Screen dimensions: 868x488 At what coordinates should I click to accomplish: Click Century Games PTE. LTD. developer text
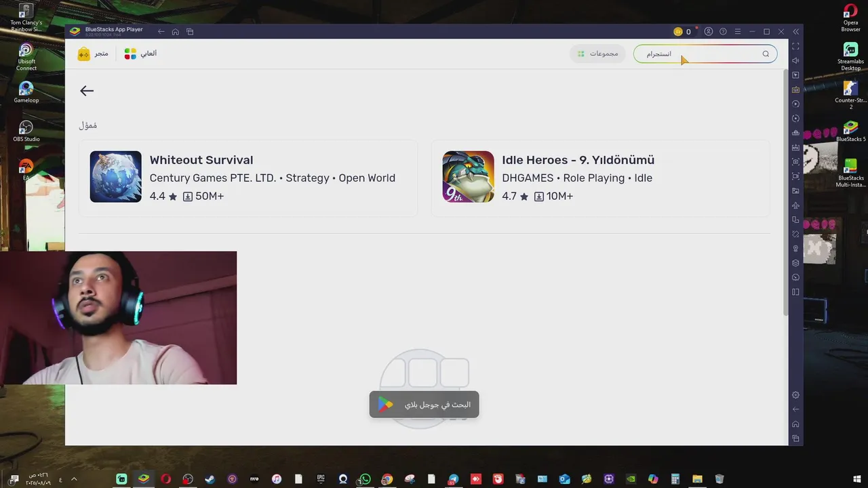213,178
